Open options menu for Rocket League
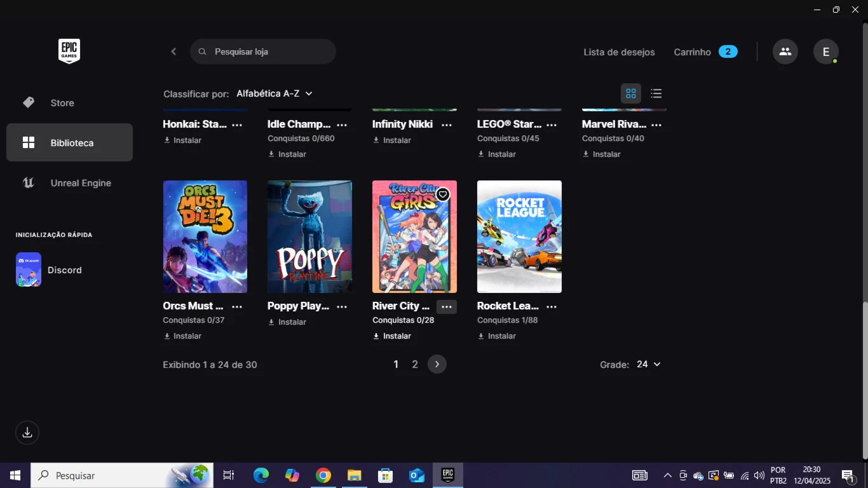This screenshot has height=488, width=868. [x=552, y=307]
